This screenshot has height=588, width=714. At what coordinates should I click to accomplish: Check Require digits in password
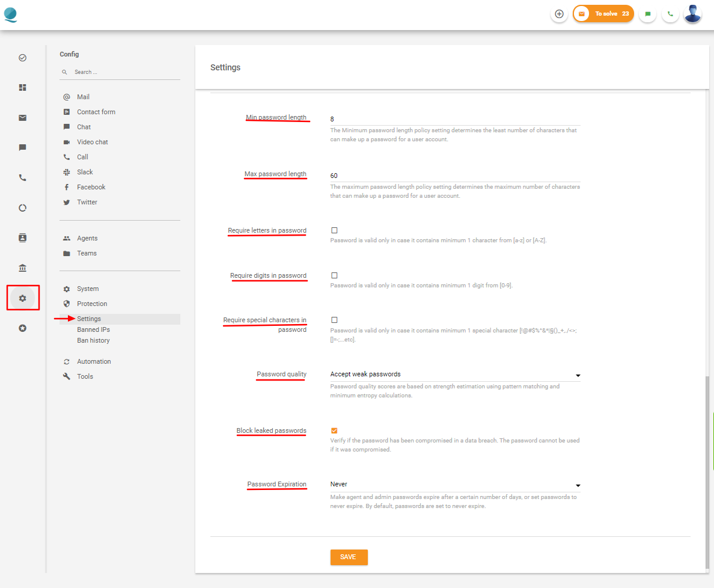334,275
